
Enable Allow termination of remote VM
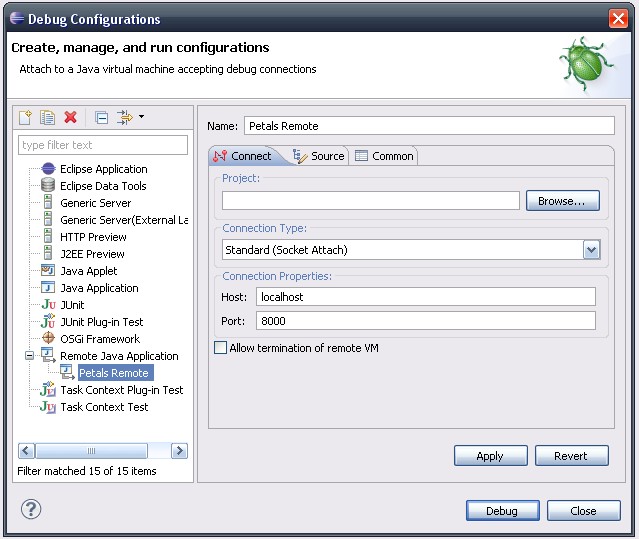(221, 348)
